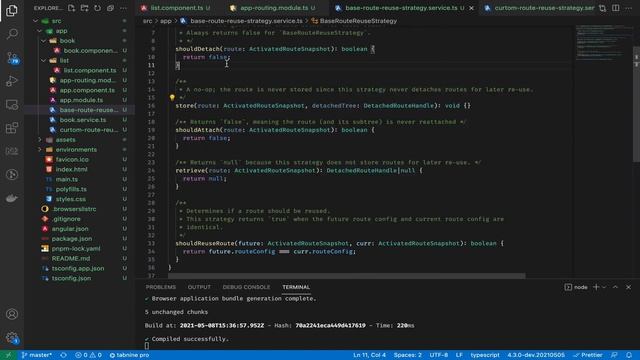The width and height of the screenshot is (640, 360).
Task: Click the code minimap preview
Action: click(x=603, y=43)
